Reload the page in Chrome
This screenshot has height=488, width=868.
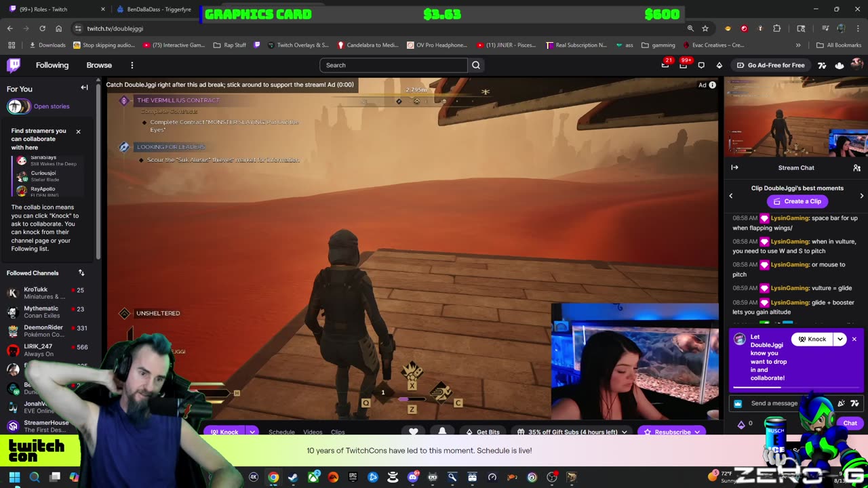(42, 28)
